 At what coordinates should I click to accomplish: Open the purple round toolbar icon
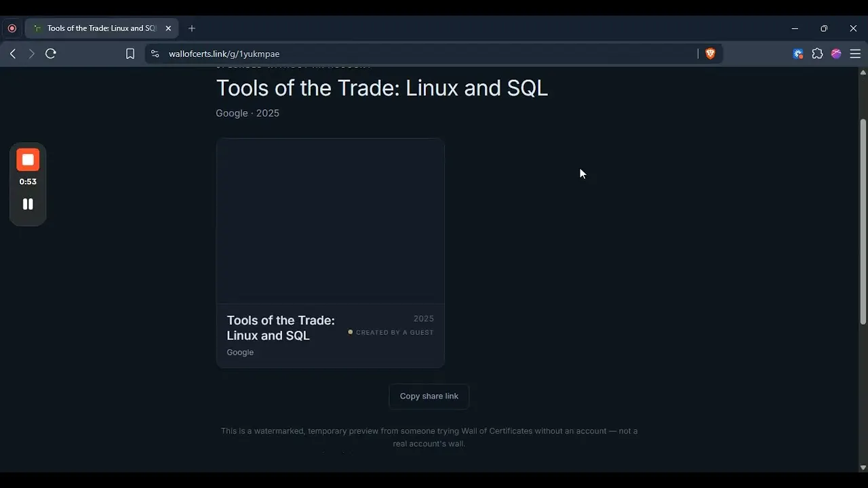(x=836, y=54)
